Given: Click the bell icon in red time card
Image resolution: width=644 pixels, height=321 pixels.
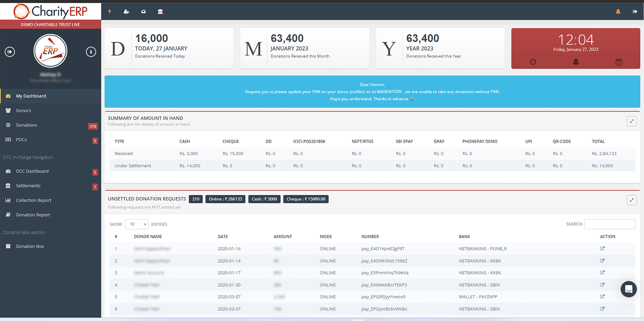Looking at the screenshot, I should [576, 62].
